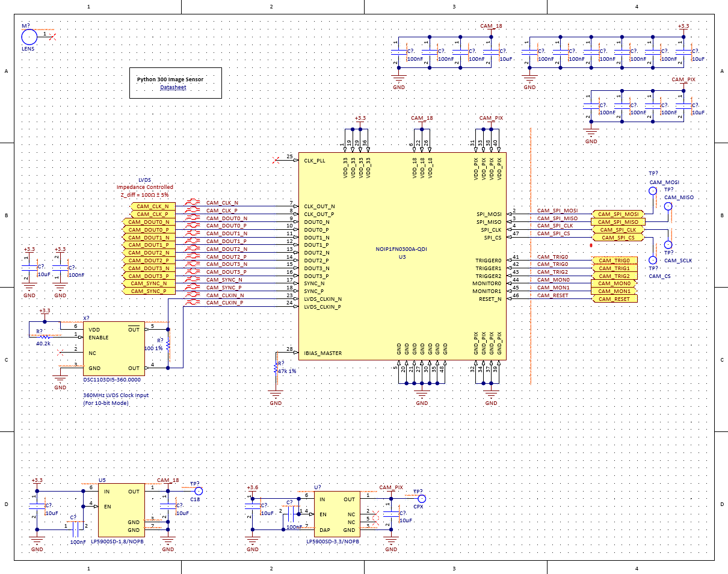The image size is (728, 574).
Task: Select the CAM_DOUT3_P yellow port
Action: (148, 276)
